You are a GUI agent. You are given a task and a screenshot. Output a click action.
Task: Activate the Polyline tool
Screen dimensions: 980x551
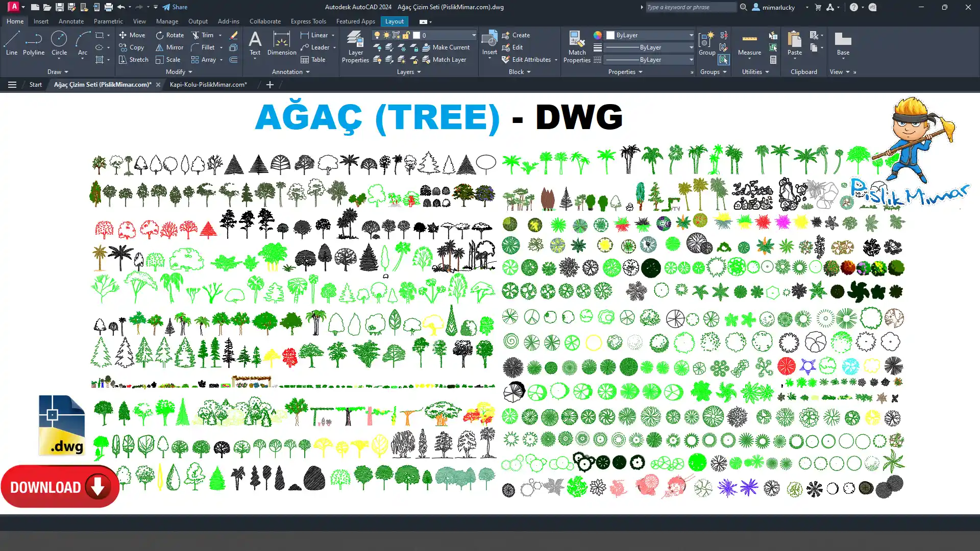(34, 43)
